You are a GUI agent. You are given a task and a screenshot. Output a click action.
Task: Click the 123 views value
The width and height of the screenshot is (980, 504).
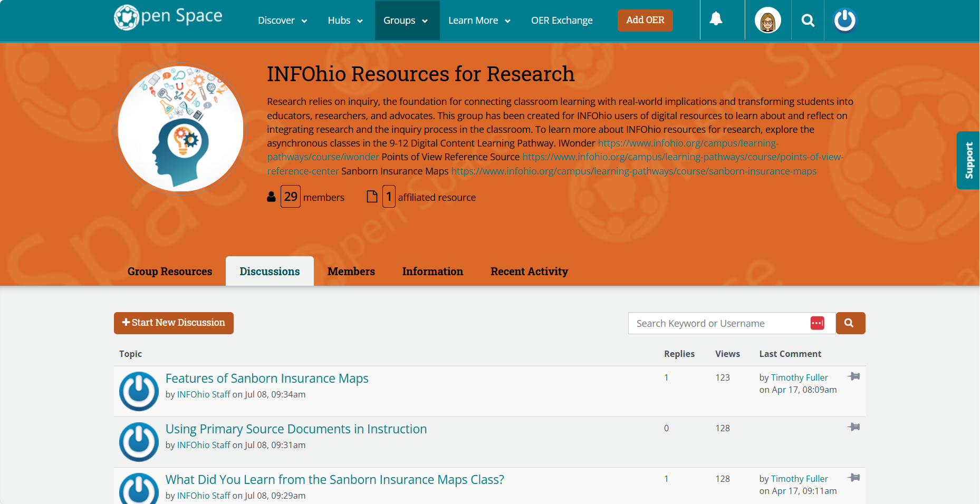point(723,377)
